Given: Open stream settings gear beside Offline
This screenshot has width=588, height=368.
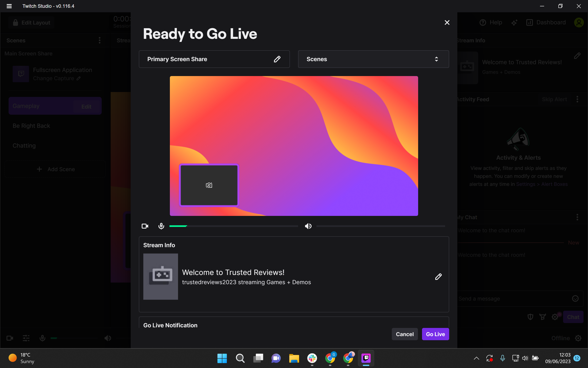Looking at the screenshot, I should [578, 338].
